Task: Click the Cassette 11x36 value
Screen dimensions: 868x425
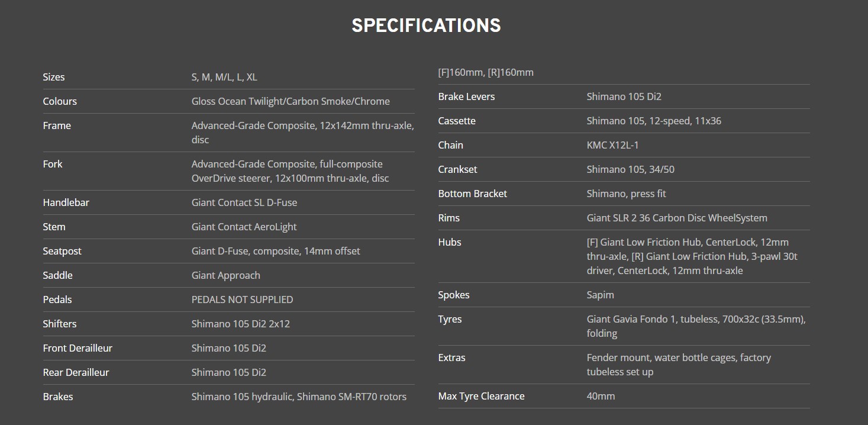Action: pyautogui.click(x=653, y=121)
